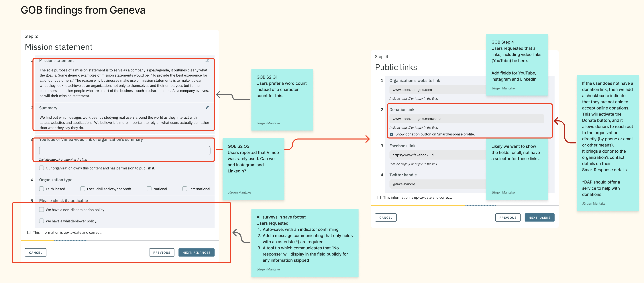Click Cancel in the Public links form
Viewport: 644px width, 283px height.
coord(386,217)
